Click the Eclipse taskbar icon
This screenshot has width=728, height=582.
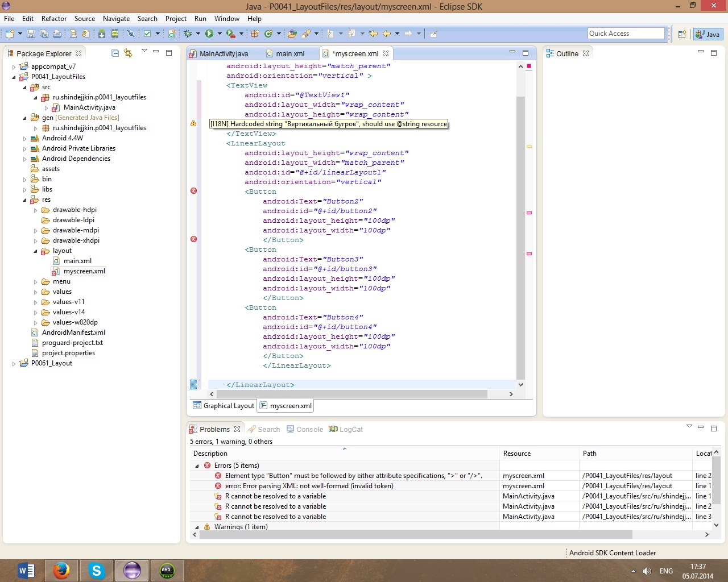(132, 570)
